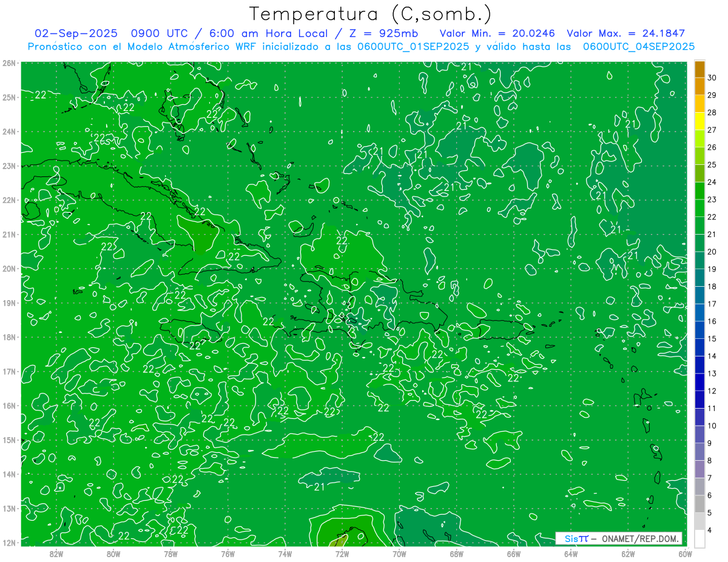This screenshot has height=562, width=728.
Task: Click the color scale label "24"
Action: point(712,182)
